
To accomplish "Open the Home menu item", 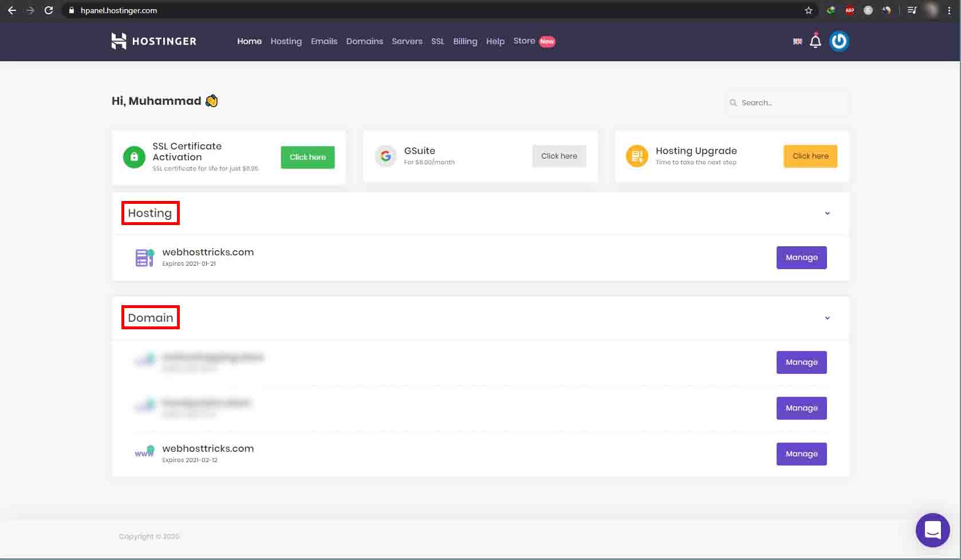I will (x=249, y=41).
